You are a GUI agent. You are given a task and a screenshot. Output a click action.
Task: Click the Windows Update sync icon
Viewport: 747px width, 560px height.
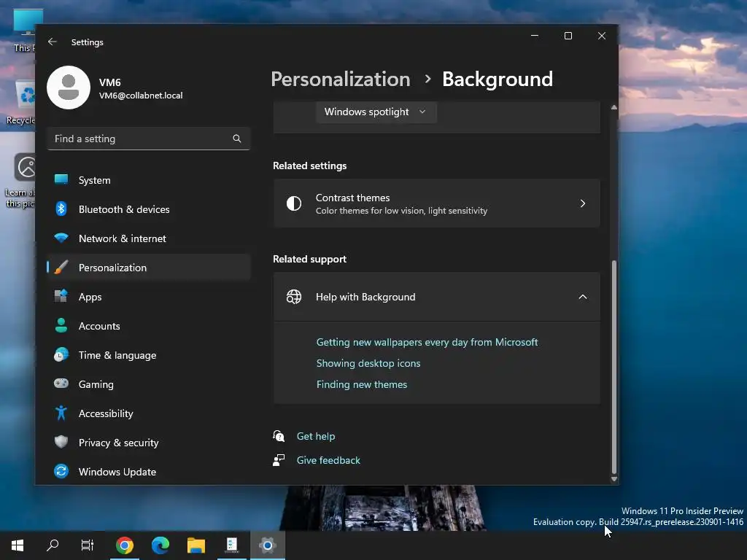[x=61, y=471]
